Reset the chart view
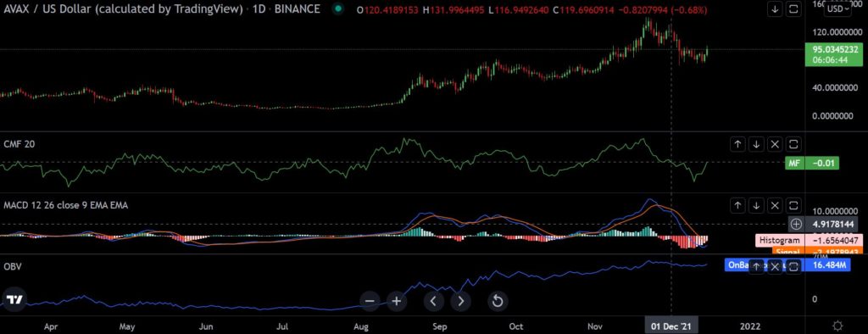Viewport: 868px width, 334px height. [x=498, y=301]
